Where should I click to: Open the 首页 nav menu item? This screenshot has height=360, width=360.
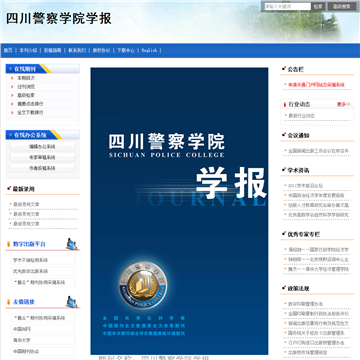[8, 51]
